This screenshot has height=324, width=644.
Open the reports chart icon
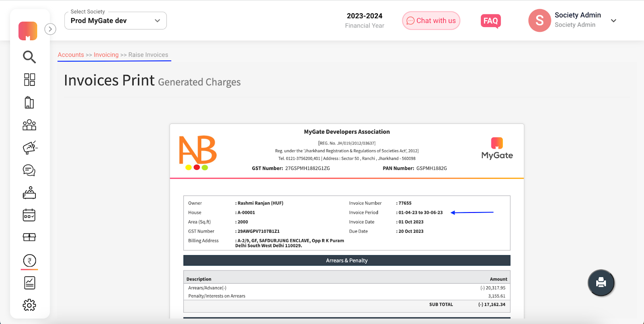(x=29, y=283)
